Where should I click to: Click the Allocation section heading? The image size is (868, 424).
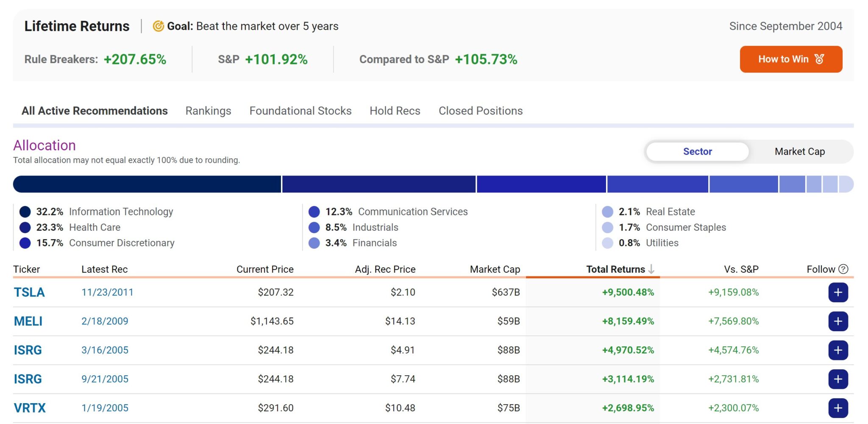click(x=45, y=145)
